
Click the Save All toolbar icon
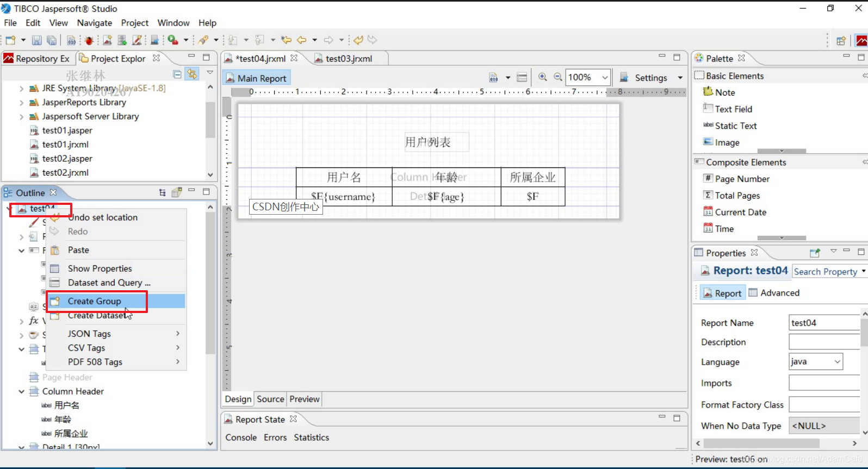52,40
